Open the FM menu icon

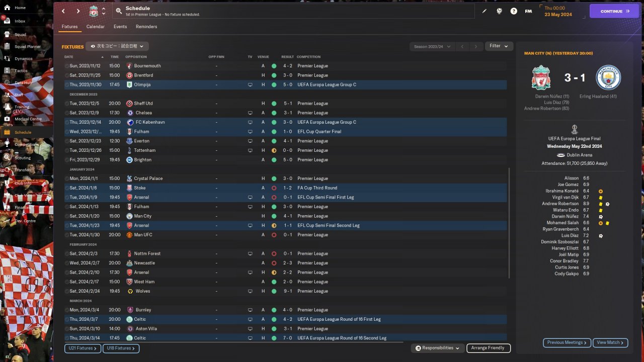click(528, 11)
